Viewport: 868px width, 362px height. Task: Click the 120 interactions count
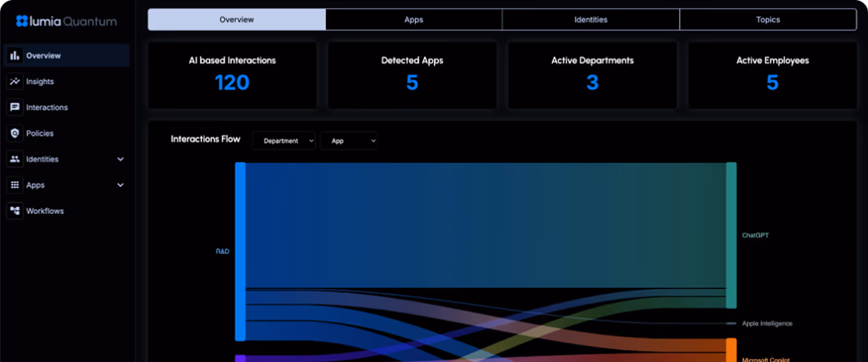click(x=232, y=83)
